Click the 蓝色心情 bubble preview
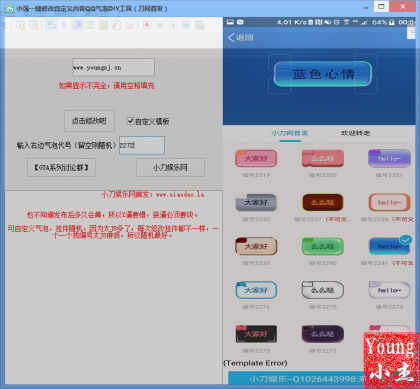420x389 pixels. click(x=322, y=74)
